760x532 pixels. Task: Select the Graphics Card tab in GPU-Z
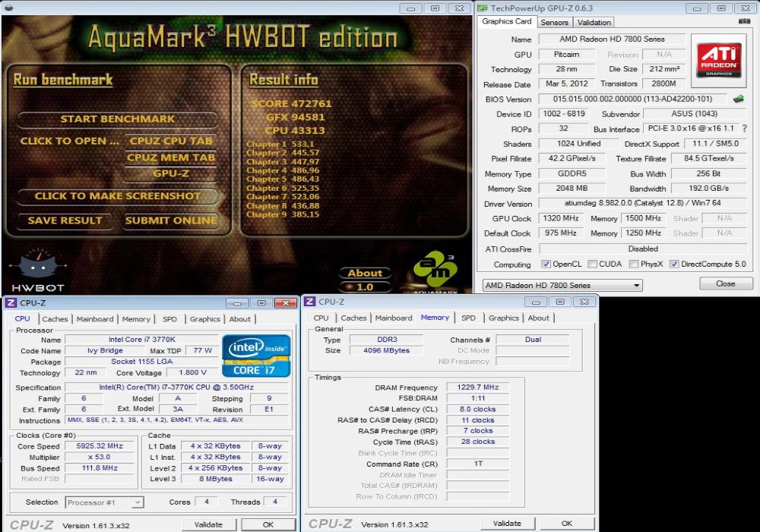[x=506, y=21]
